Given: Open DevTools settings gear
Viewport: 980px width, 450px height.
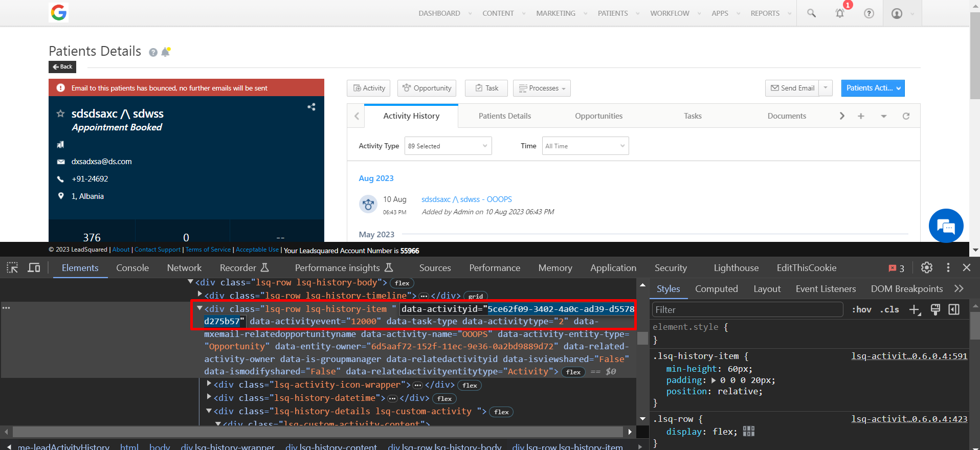Looking at the screenshot, I should click(x=926, y=267).
